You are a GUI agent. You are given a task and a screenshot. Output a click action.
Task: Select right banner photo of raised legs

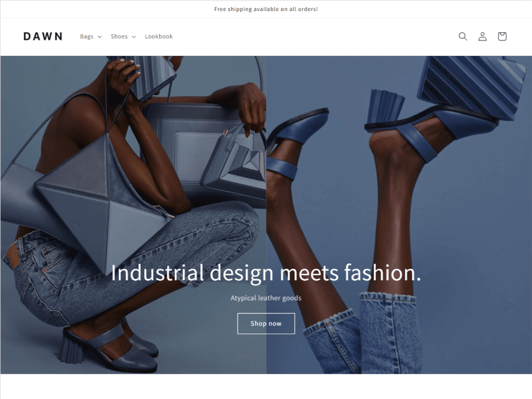399,215
